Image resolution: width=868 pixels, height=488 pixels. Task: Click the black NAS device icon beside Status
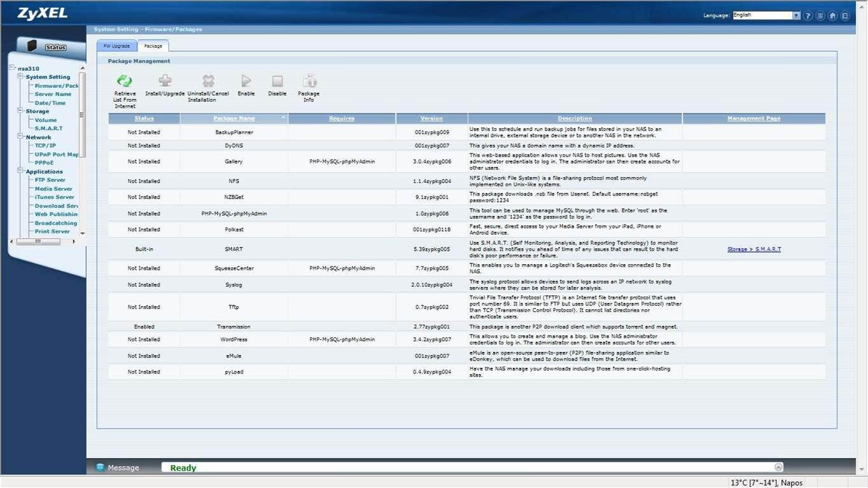coord(32,45)
